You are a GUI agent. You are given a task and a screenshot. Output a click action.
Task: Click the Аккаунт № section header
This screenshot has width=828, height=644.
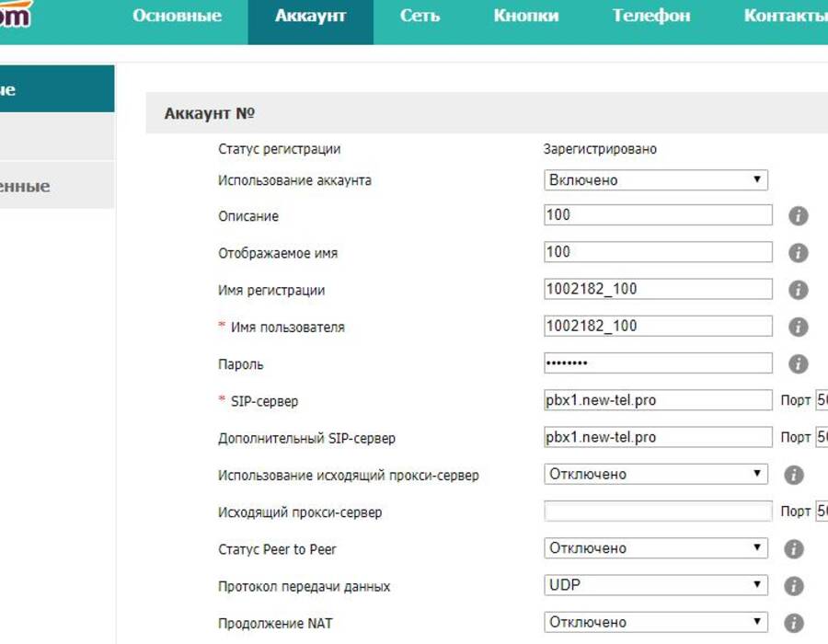(x=487, y=113)
